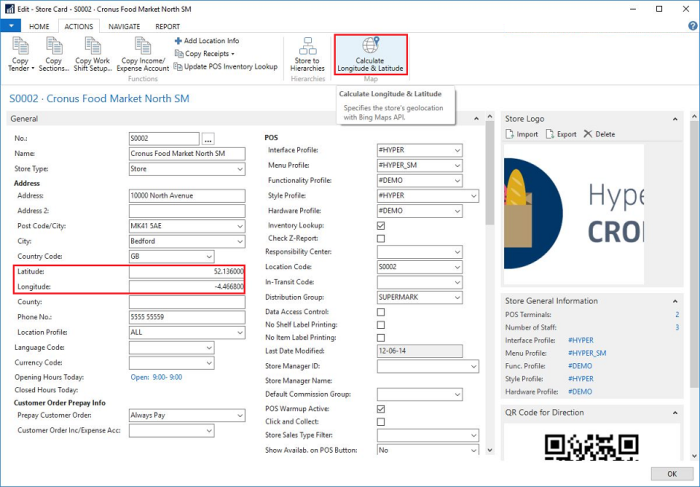Toggle the POS Warmup Active checkbox

380,409
